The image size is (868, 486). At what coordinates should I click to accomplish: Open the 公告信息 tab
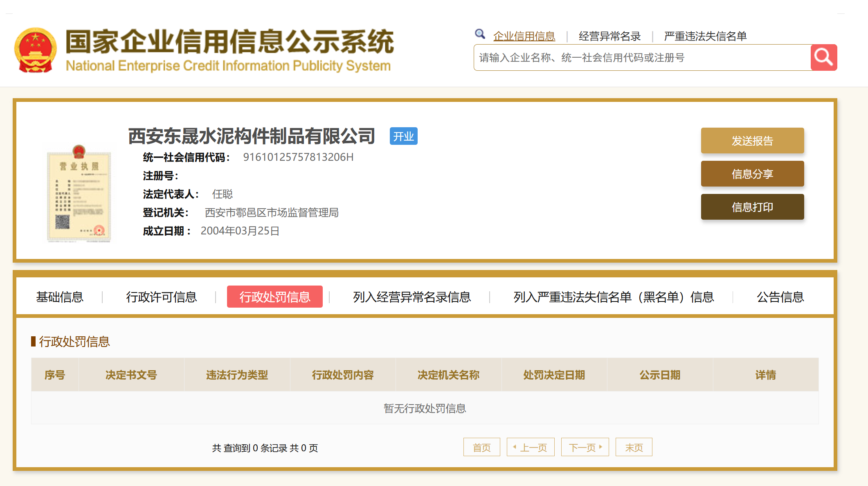[x=780, y=297]
